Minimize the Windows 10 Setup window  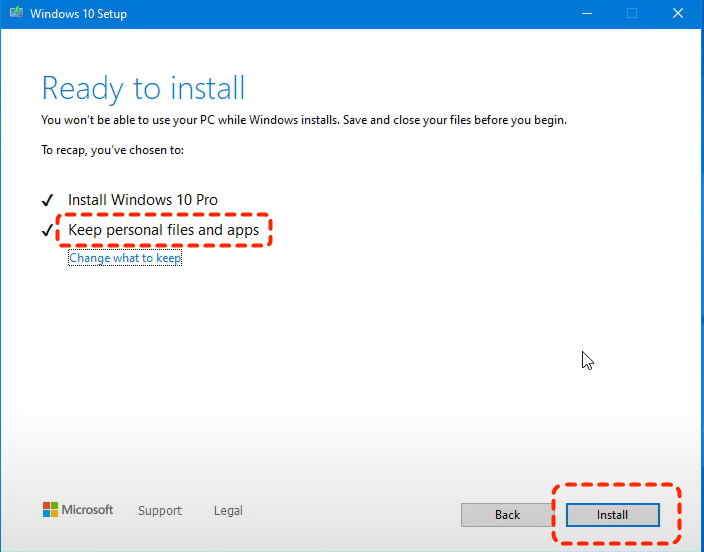click(x=586, y=13)
